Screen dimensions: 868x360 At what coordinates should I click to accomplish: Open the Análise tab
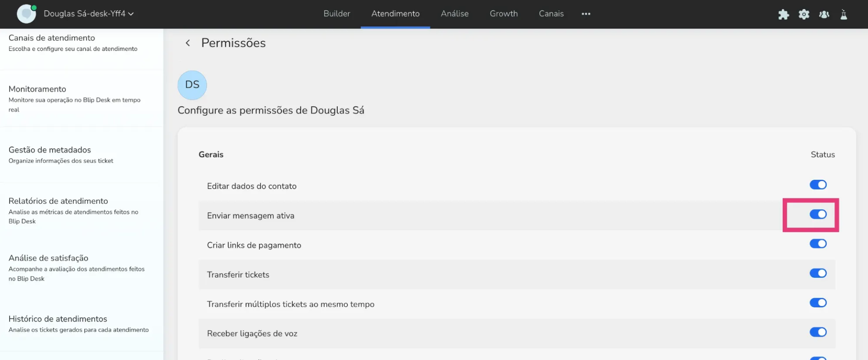(x=454, y=14)
